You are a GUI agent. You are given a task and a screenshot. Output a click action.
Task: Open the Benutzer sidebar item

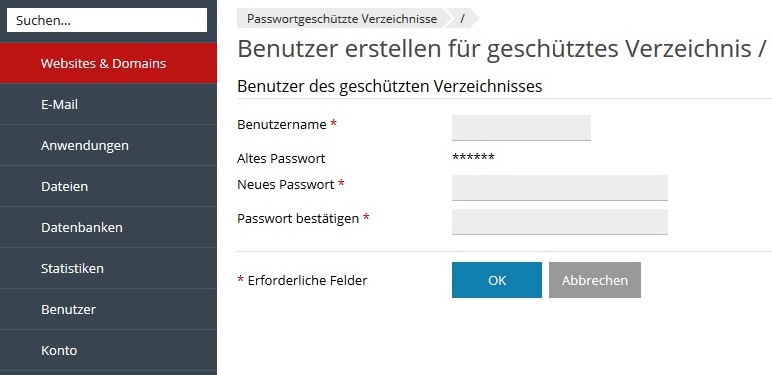coord(108,309)
